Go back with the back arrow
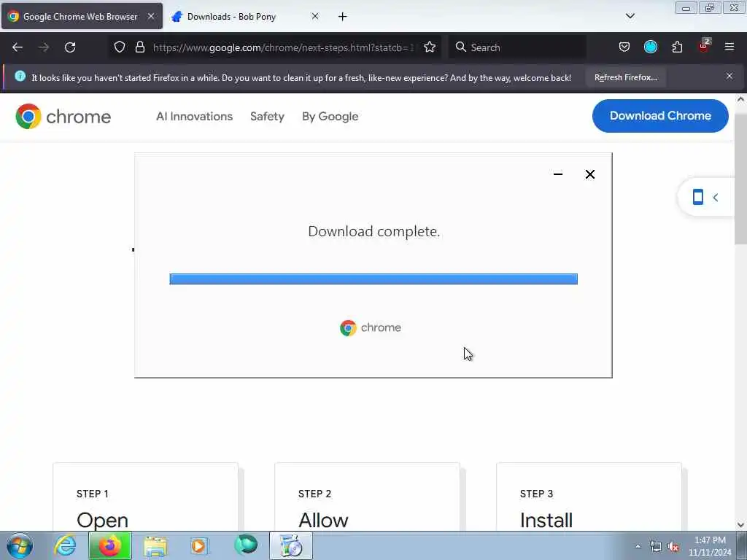This screenshot has width=747, height=560. (18, 47)
